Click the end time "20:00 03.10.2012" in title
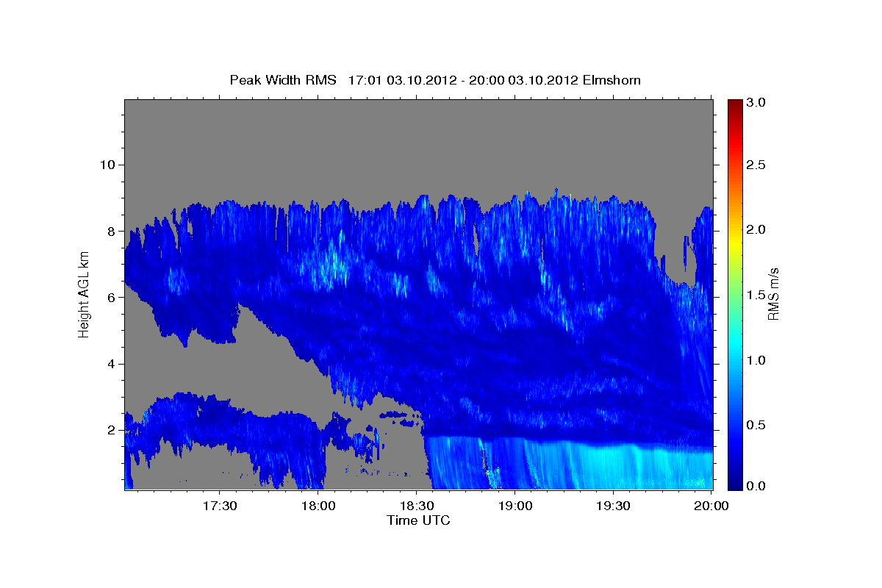The image size is (882, 588). [x=523, y=79]
